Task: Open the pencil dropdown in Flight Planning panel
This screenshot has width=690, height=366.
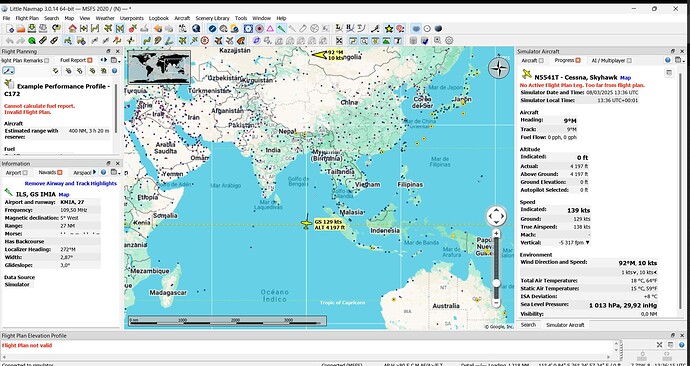Action: (x=8, y=70)
